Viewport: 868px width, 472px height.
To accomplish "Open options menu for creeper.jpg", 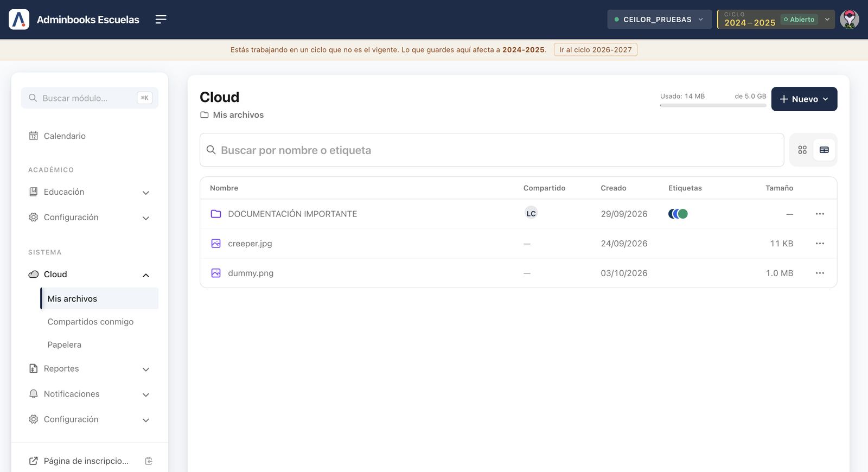I will point(820,244).
